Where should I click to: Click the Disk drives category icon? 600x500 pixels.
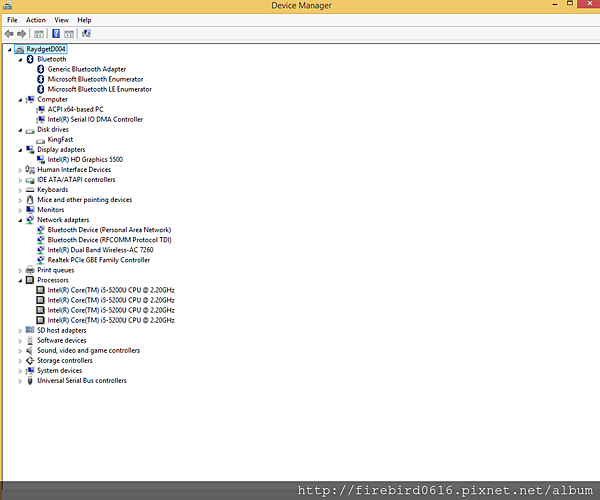[x=30, y=131]
